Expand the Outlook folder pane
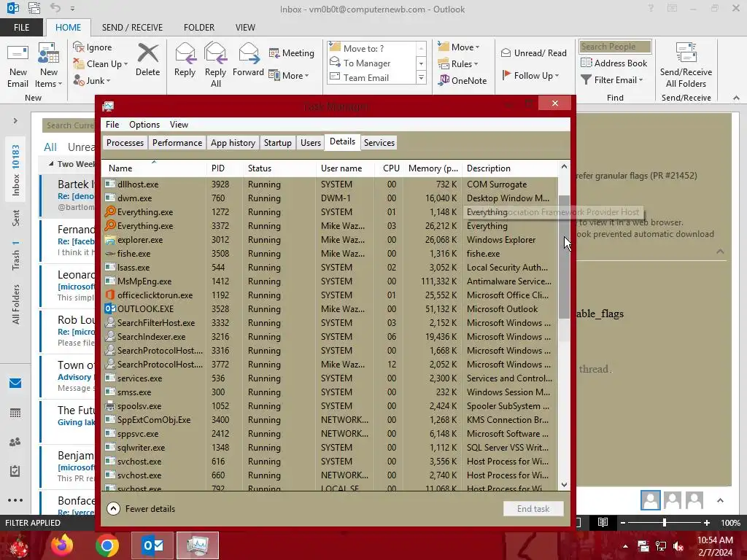The width and height of the screenshot is (747, 560). click(x=15, y=120)
